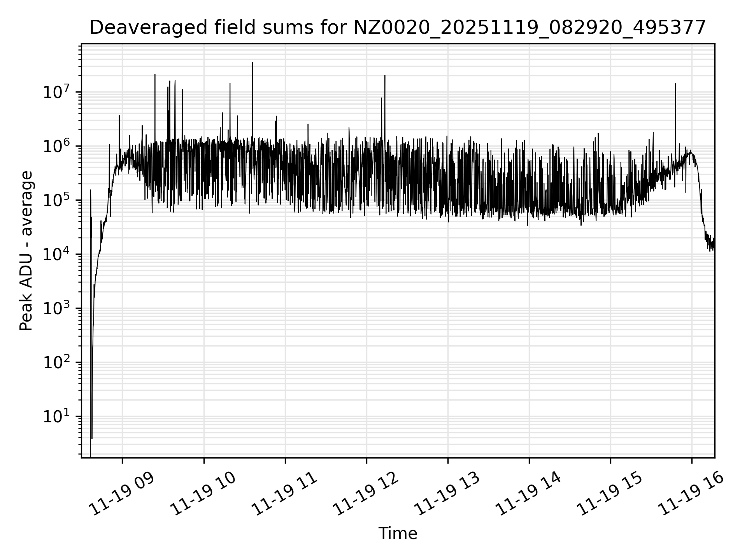This screenshot has width=747, height=560.
Task: Click the '11-19 13' x-axis tick label
Action: (447, 494)
